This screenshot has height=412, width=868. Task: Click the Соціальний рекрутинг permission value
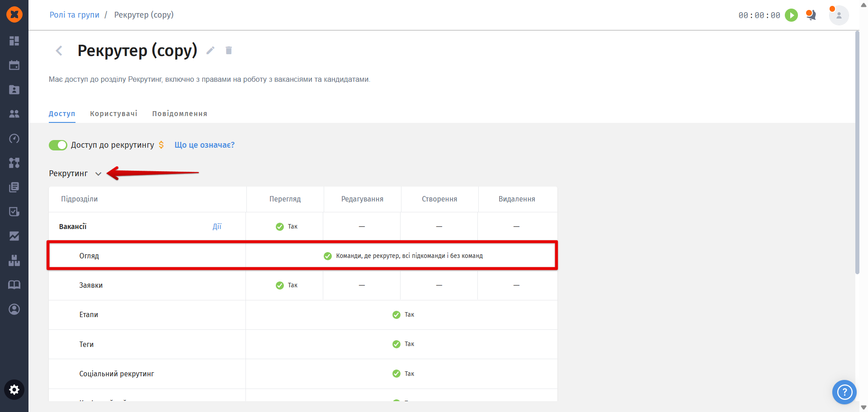[403, 374]
